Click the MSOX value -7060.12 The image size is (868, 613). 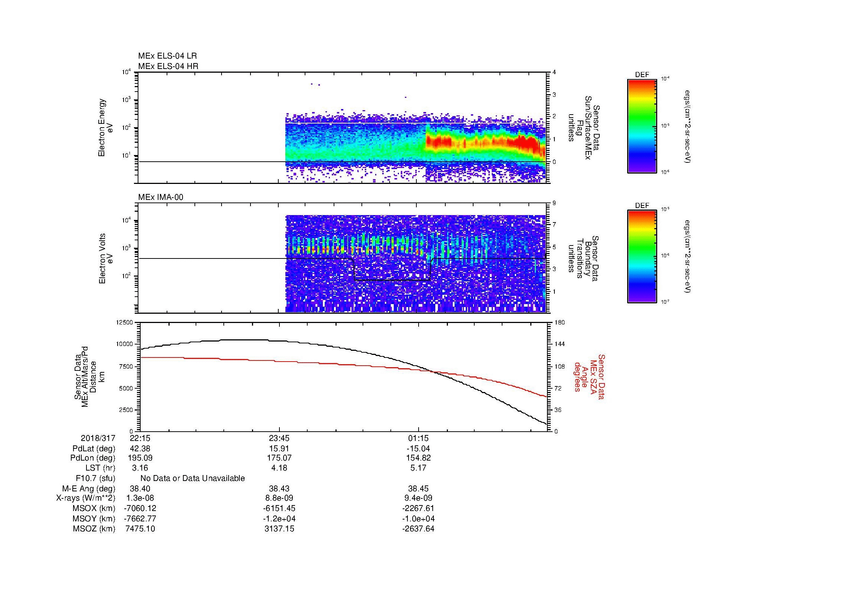140,508
